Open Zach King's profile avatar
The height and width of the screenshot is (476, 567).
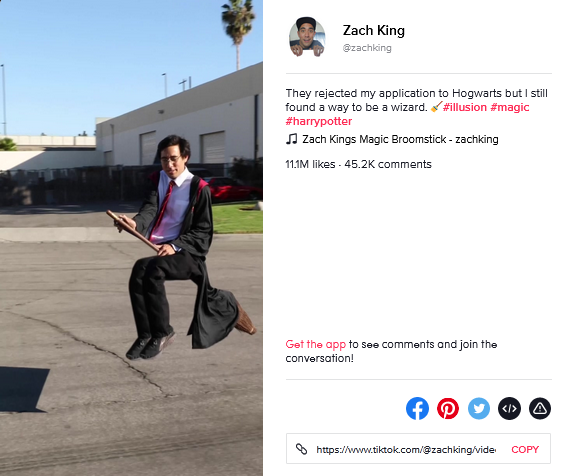pyautogui.click(x=307, y=37)
